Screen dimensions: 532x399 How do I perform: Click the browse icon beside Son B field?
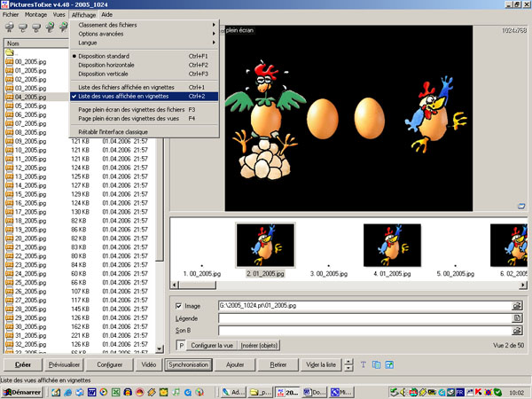[517, 330]
